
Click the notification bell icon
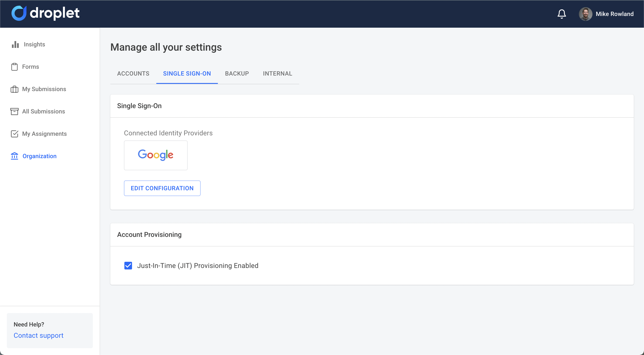[x=562, y=14]
